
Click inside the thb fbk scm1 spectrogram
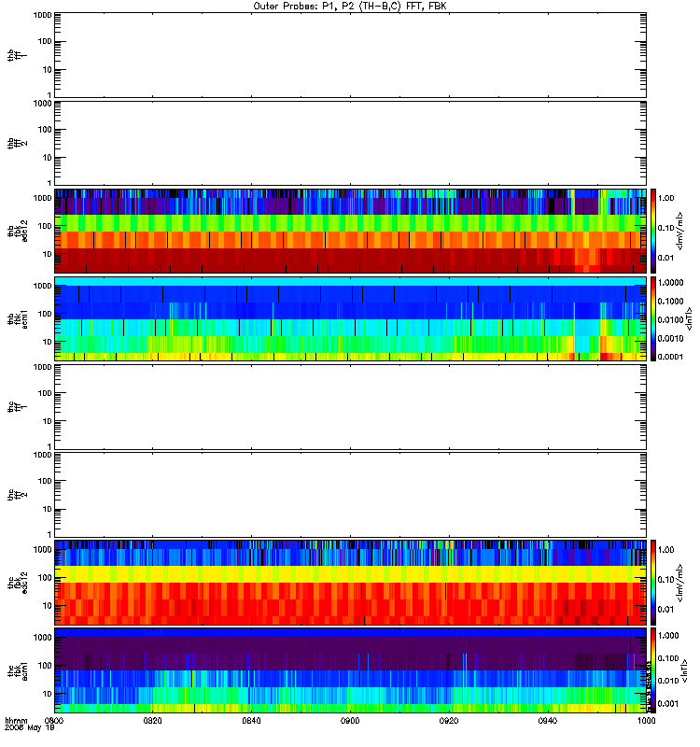point(350,318)
